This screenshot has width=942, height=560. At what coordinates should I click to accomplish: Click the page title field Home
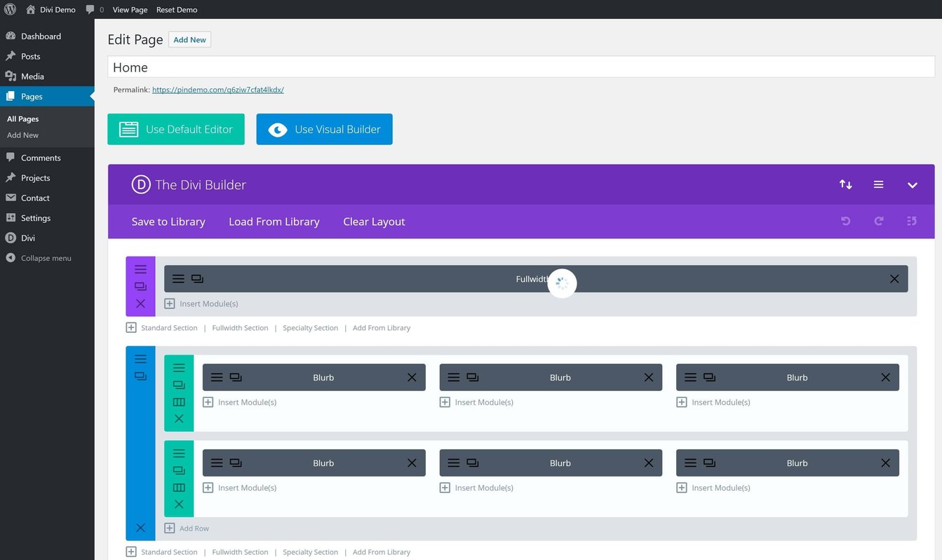(x=521, y=67)
